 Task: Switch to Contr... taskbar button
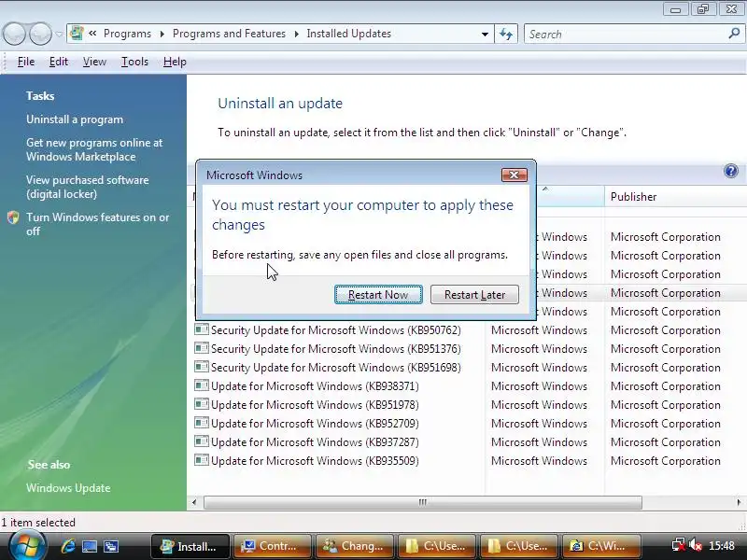click(272, 546)
